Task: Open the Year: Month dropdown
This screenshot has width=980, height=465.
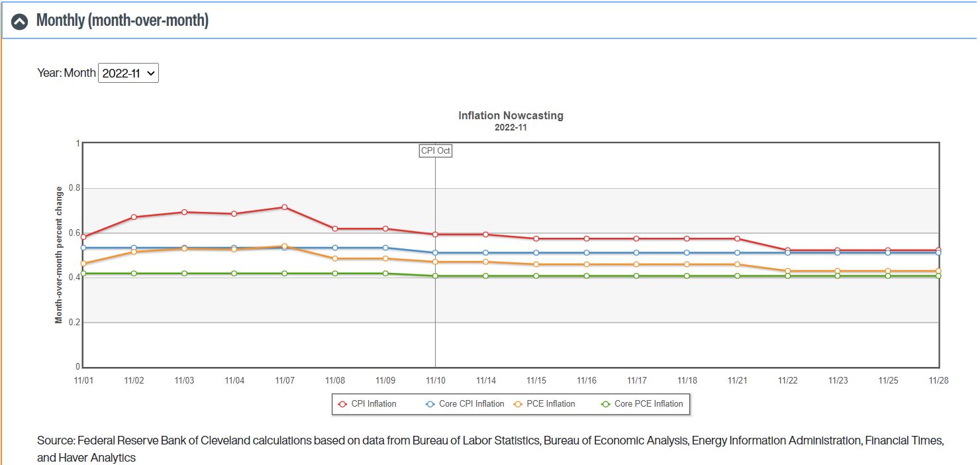Action: pyautogui.click(x=128, y=73)
